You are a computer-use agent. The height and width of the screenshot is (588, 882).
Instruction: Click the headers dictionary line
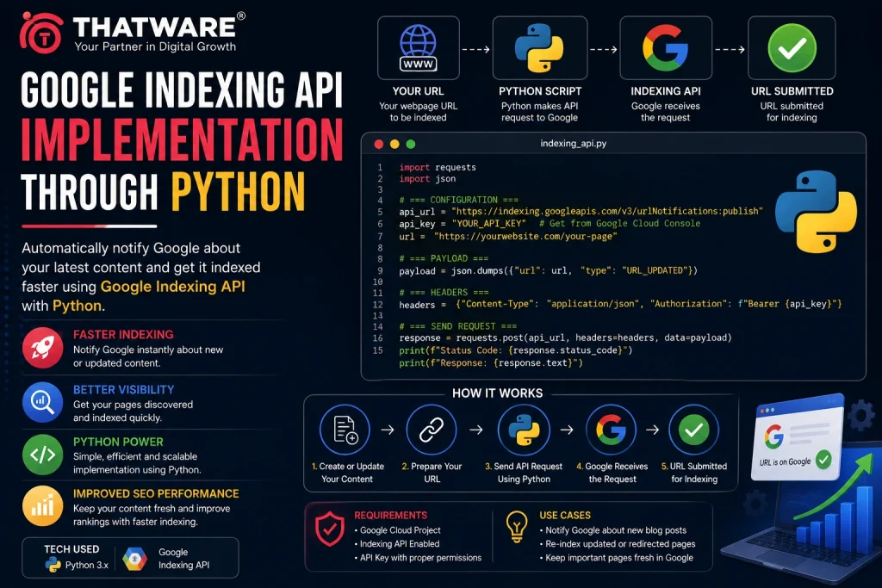[620, 304]
